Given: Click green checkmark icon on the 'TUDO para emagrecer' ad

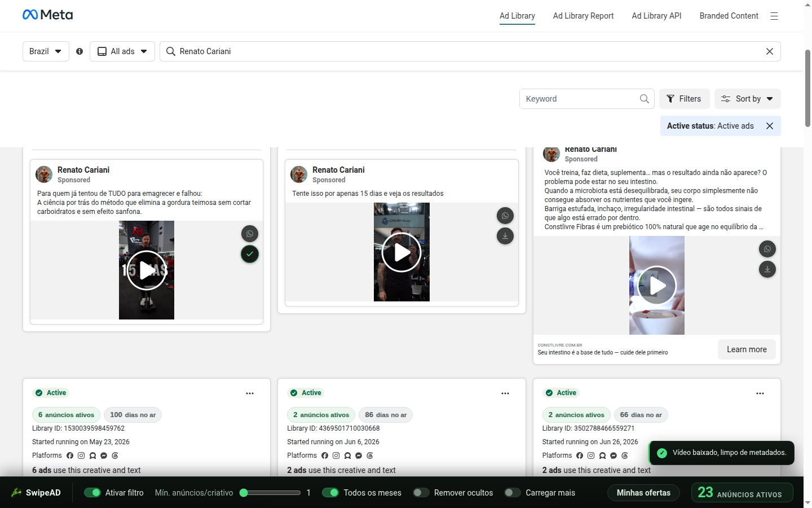Looking at the screenshot, I should 250,254.
